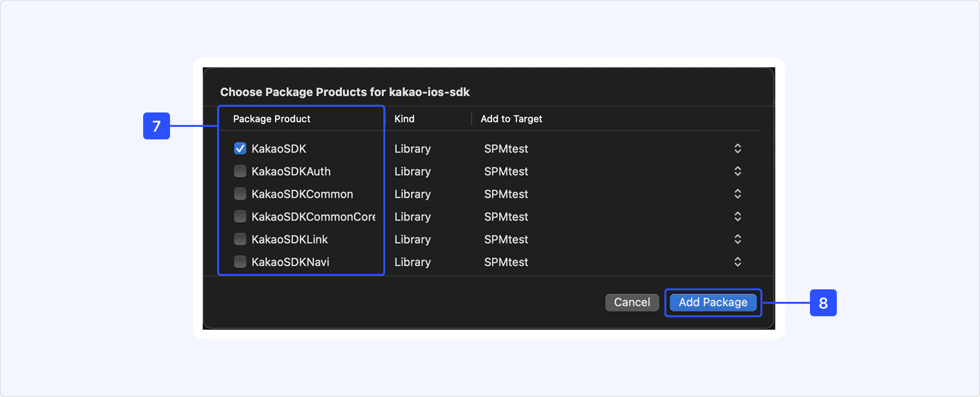Viewport: 980px width, 397px height.
Task: Click the Add Package button
Action: click(713, 302)
